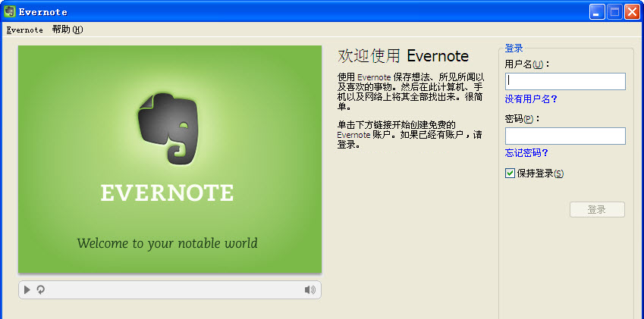This screenshot has height=319, width=644.
Task: Click the 欢迎使用 Evernote heading
Action: pos(403,56)
